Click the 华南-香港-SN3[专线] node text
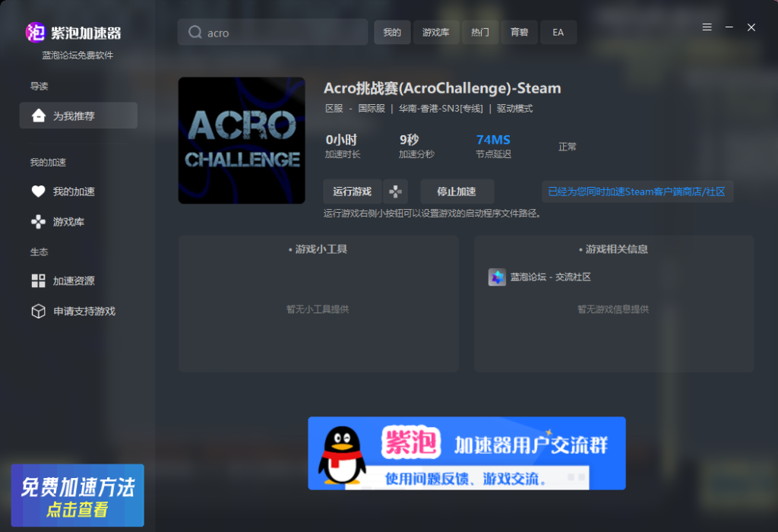The height and width of the screenshot is (532, 778). (x=441, y=108)
